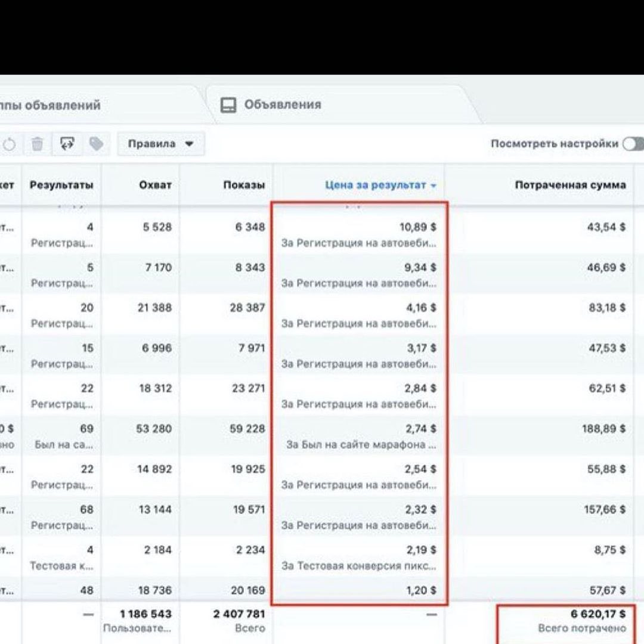
Task: Click За Был на сайте марафона label
Action: pos(361,445)
